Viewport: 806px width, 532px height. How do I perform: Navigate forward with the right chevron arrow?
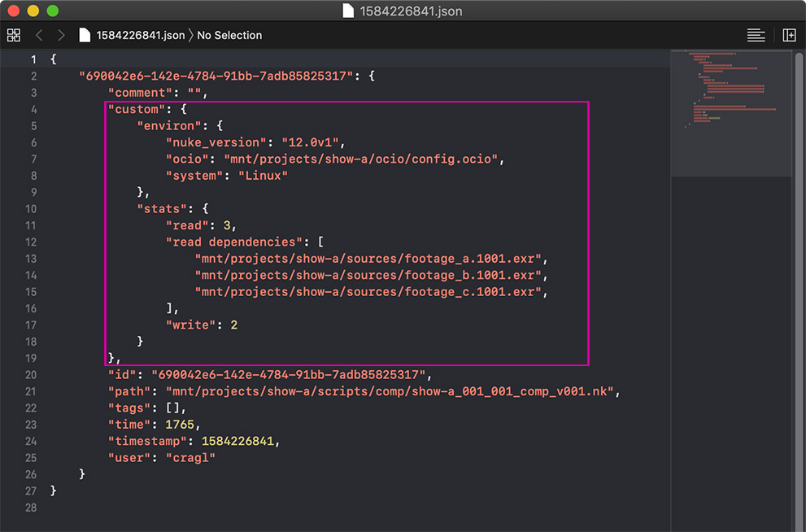tap(61, 35)
